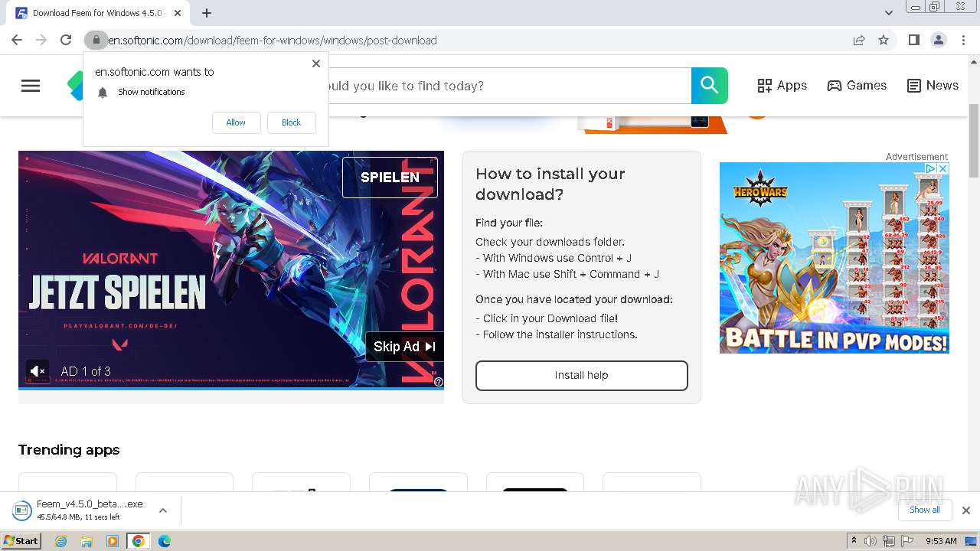The image size is (980, 551).
Task: Click the Valorant JETZT SPIELEN video ad
Action: [231, 269]
